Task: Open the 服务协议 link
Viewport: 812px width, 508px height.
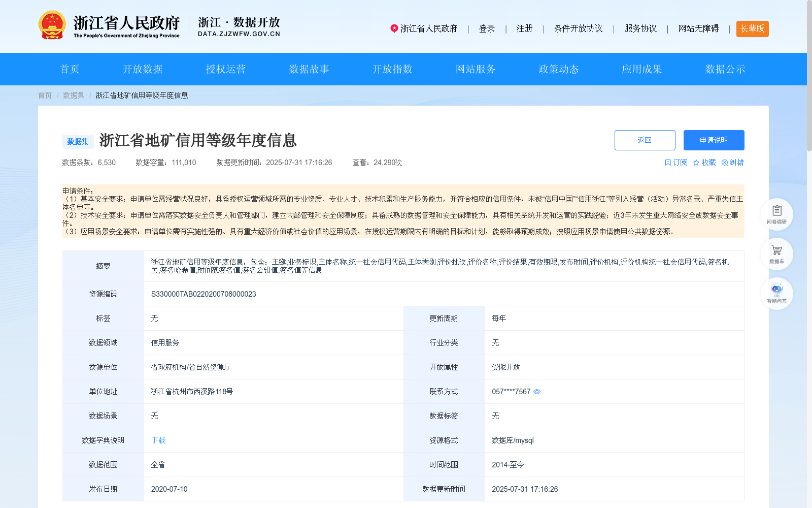Action: [x=640, y=28]
